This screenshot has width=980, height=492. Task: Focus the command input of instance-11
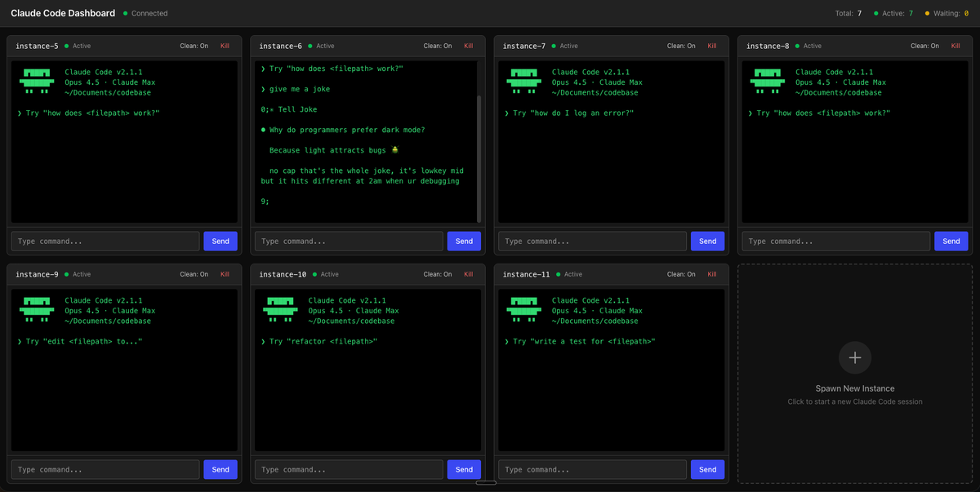coord(593,469)
